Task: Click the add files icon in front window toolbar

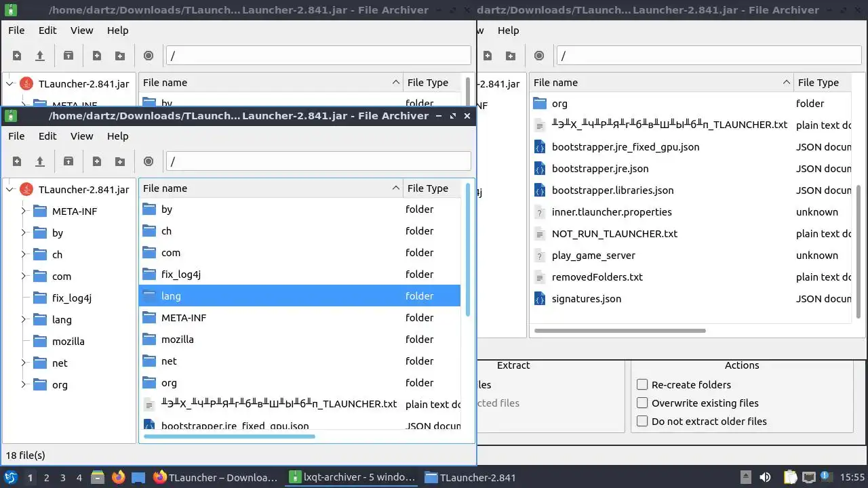Action: click(x=97, y=161)
